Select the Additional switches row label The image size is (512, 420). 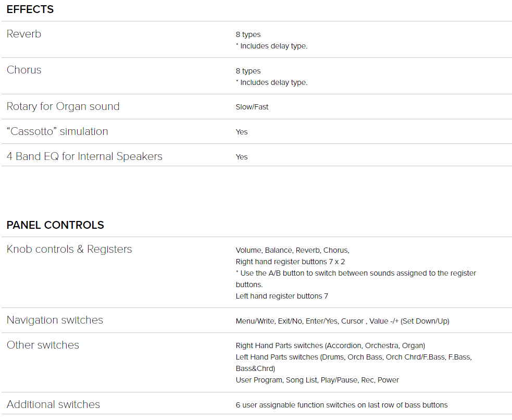(x=53, y=404)
